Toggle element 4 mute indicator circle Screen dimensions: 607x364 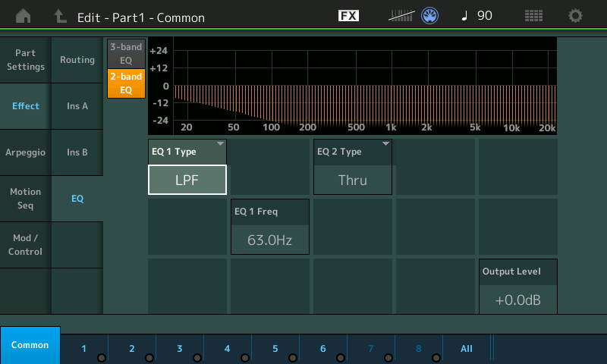point(245,358)
